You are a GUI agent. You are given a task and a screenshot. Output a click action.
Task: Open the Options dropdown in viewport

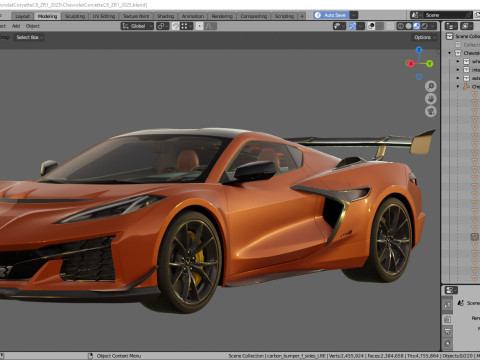click(x=424, y=37)
